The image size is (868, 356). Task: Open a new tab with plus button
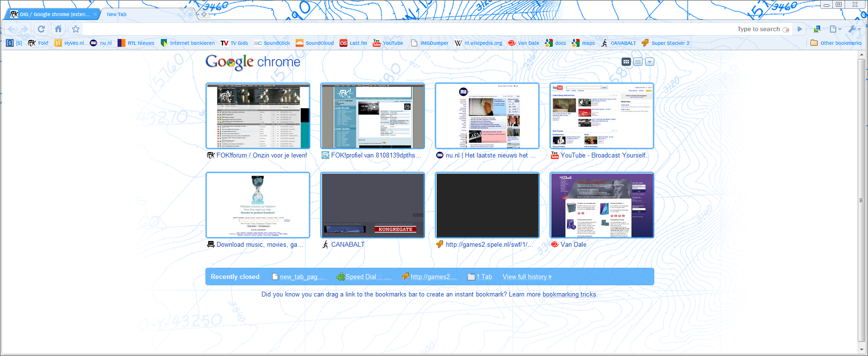204,14
